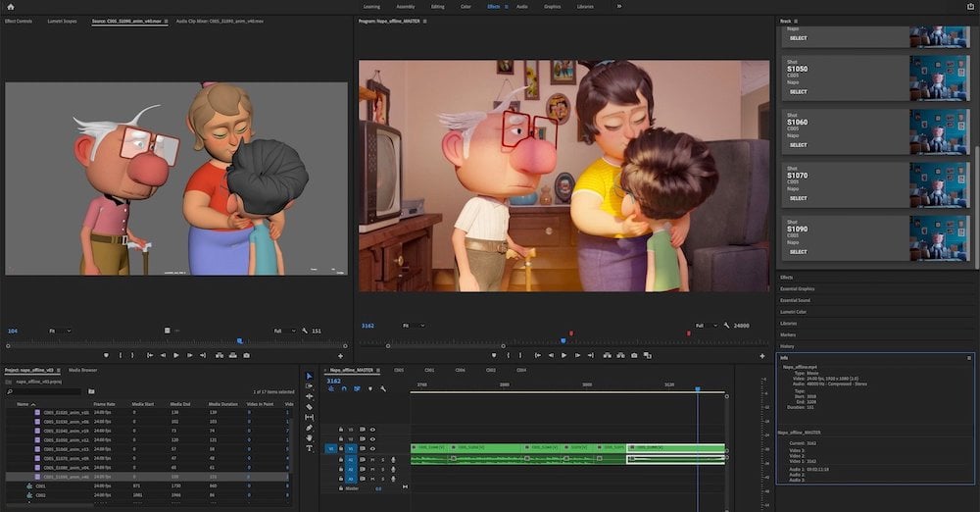Image resolution: width=980 pixels, height=512 pixels.
Task: Click Lift button in Program monitor
Action: pyautogui.click(x=607, y=355)
